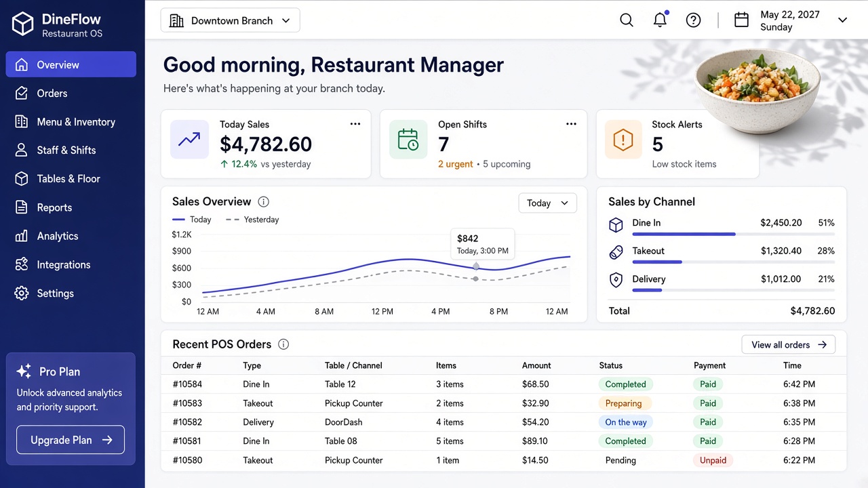Click the building icon in branch selector

tap(176, 20)
